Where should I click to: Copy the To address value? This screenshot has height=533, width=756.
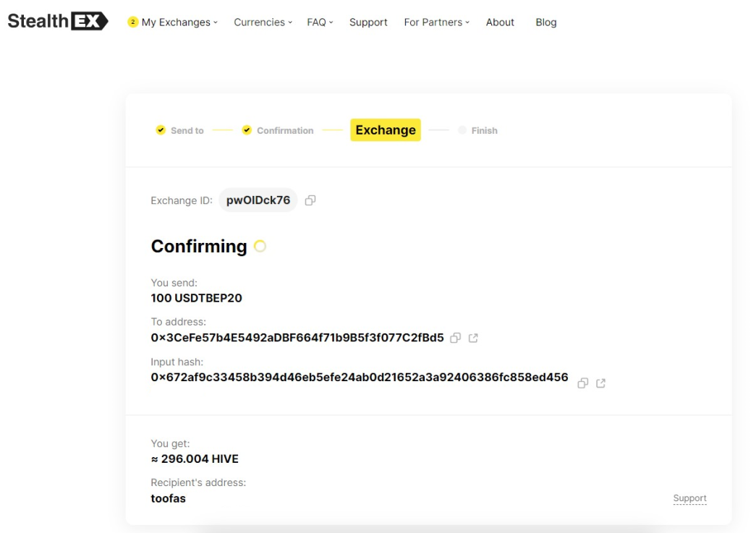pyautogui.click(x=455, y=338)
